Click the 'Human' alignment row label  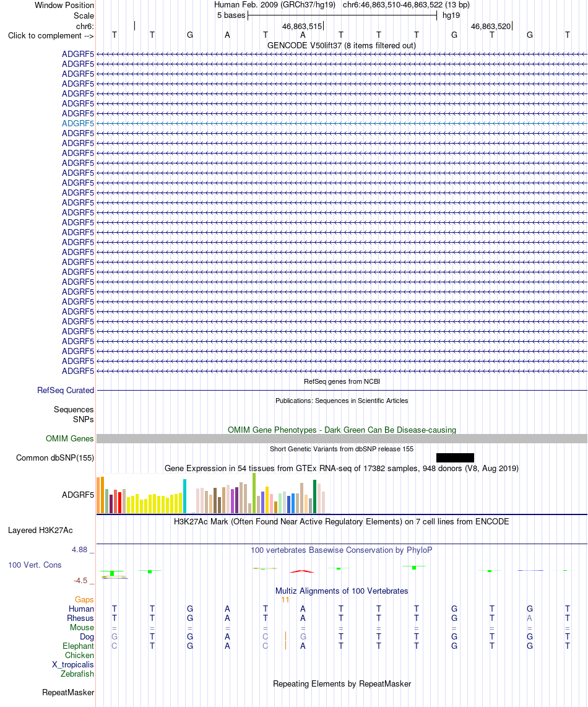coord(81,609)
